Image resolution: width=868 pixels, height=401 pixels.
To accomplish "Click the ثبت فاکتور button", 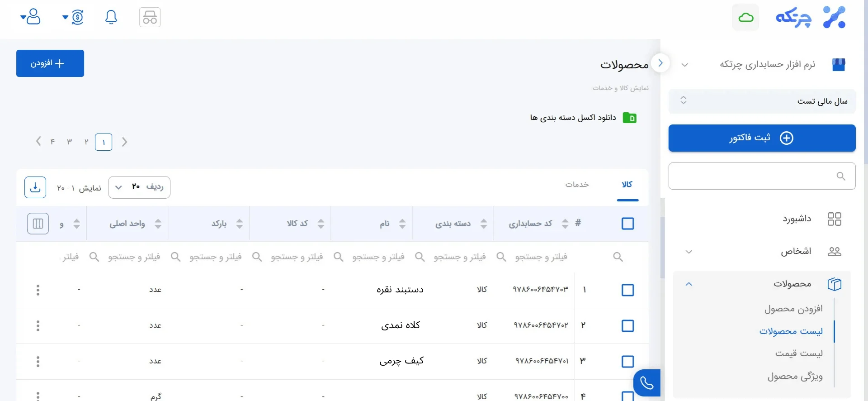I will coord(762,138).
